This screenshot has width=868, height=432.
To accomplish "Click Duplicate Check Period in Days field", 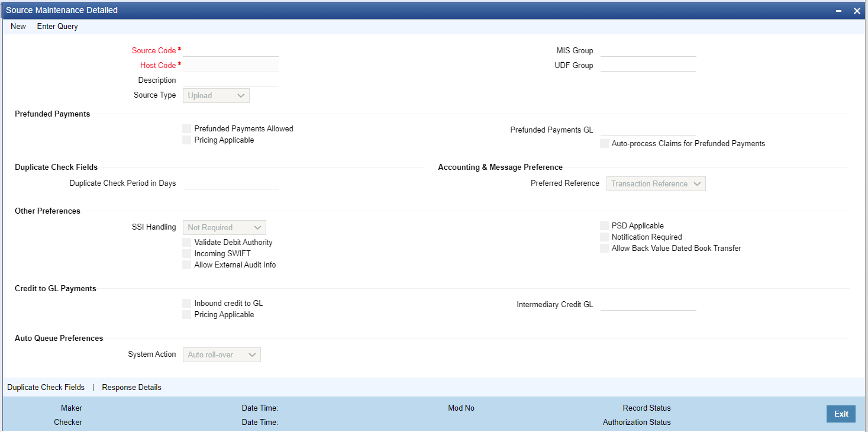I will tap(231, 183).
